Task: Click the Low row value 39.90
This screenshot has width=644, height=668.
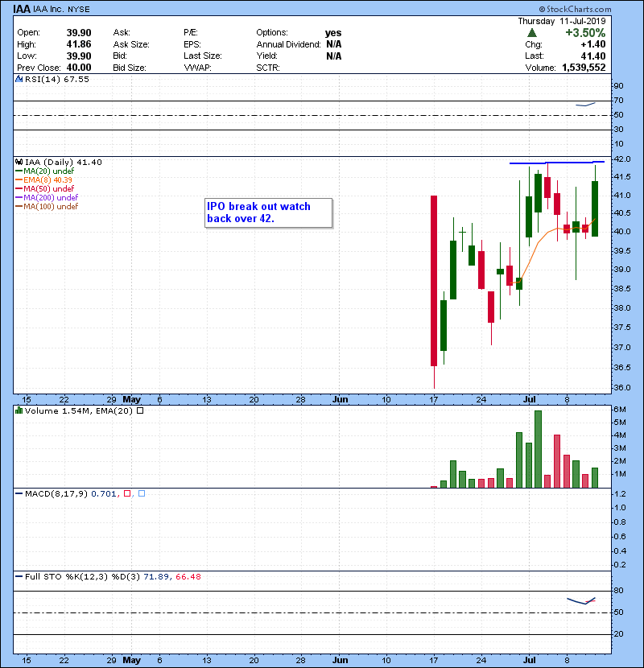Action: (79, 56)
